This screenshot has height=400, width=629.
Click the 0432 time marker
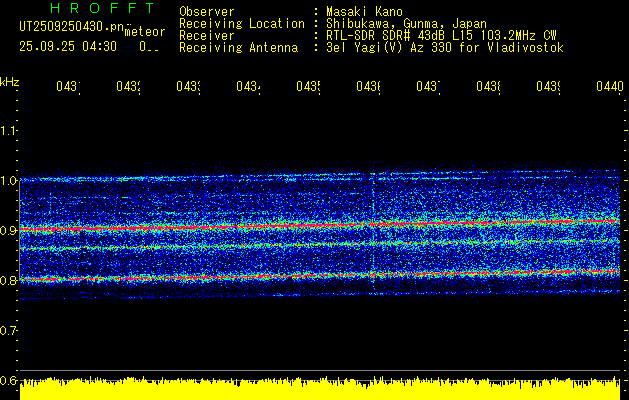tap(128, 86)
